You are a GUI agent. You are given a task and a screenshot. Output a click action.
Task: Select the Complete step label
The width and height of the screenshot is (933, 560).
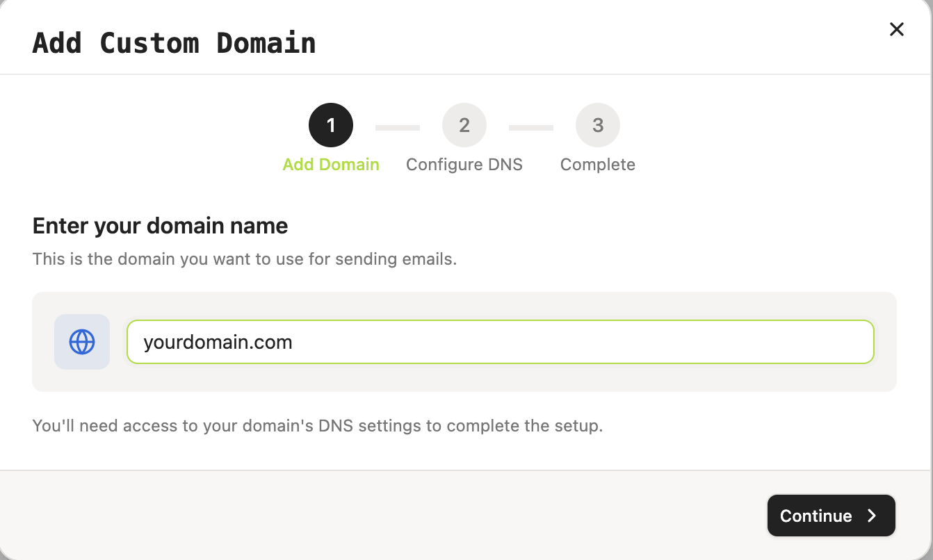click(598, 165)
